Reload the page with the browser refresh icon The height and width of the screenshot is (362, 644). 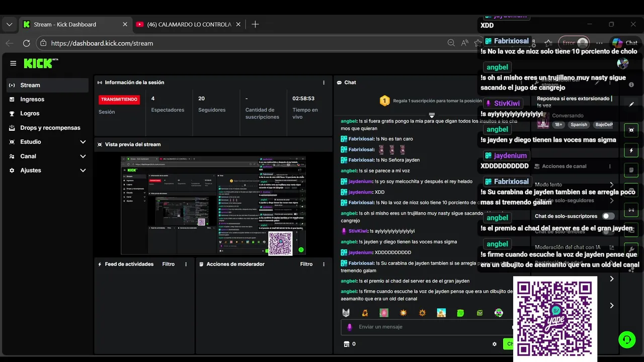click(27, 43)
